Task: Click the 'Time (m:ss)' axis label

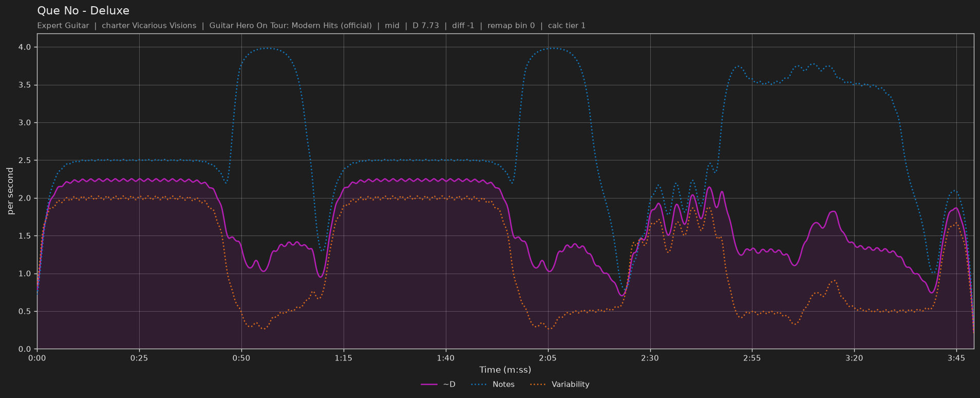Action: (x=505, y=370)
